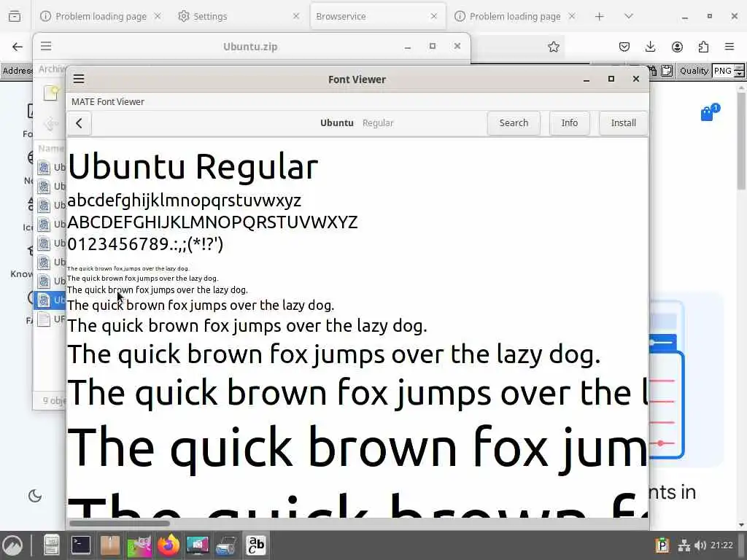Click the new archive icon in Ubuntu.zip window
The width and height of the screenshot is (747, 560).
(50, 93)
